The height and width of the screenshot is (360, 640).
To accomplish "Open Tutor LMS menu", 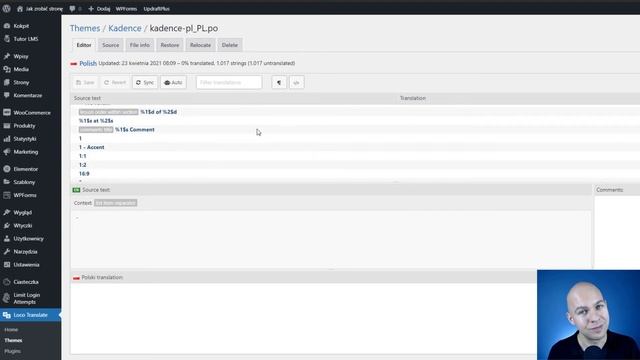I will [25, 39].
